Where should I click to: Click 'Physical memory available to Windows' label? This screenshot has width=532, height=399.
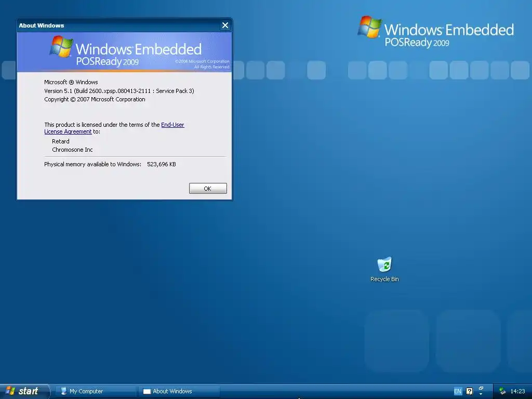[x=92, y=164]
